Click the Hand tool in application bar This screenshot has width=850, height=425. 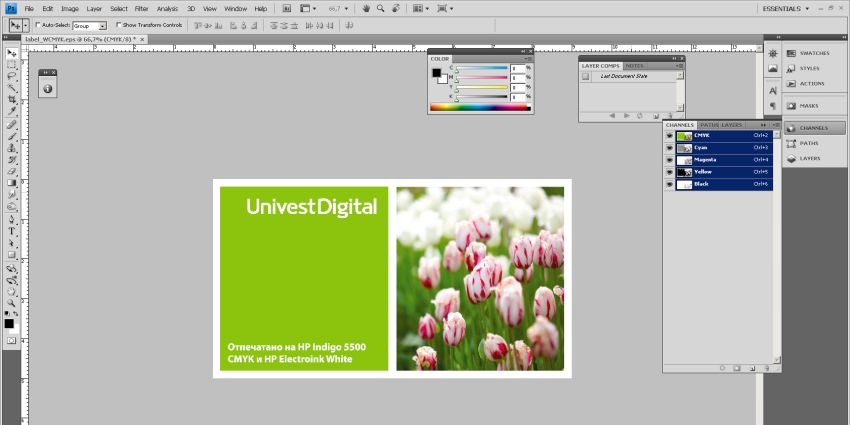366,8
